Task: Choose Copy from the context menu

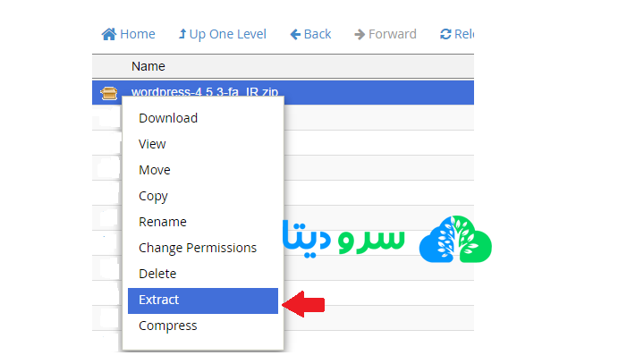Action: (x=153, y=196)
